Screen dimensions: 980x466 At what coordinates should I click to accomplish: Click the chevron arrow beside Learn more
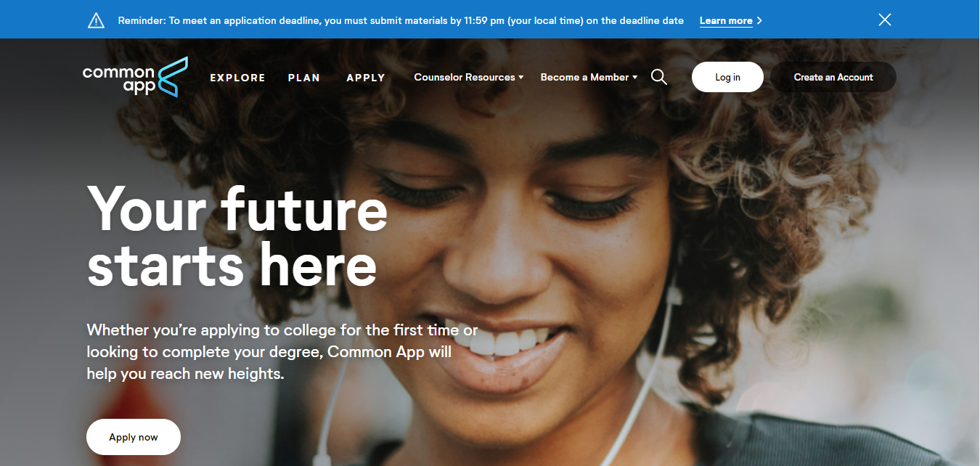coord(759,21)
